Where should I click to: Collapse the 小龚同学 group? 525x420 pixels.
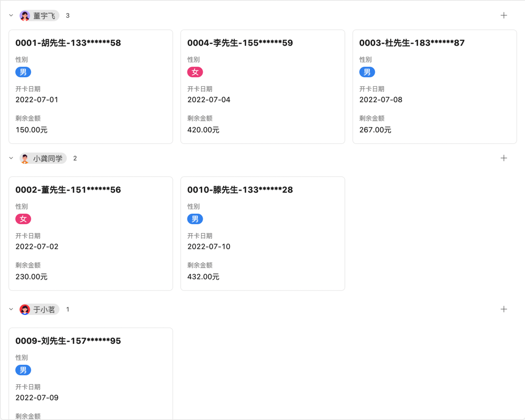(10, 158)
